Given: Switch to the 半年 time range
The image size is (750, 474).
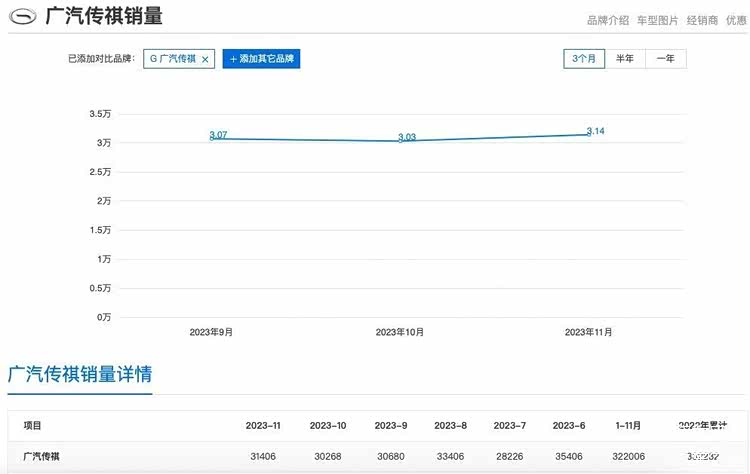Looking at the screenshot, I should 625,59.
